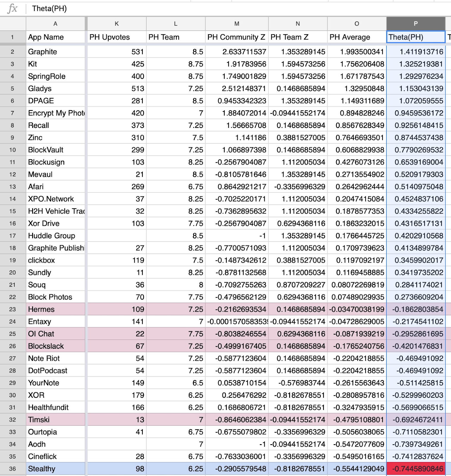Select the Blocksign cell
Screen dimensions: 451x476
click(56, 162)
